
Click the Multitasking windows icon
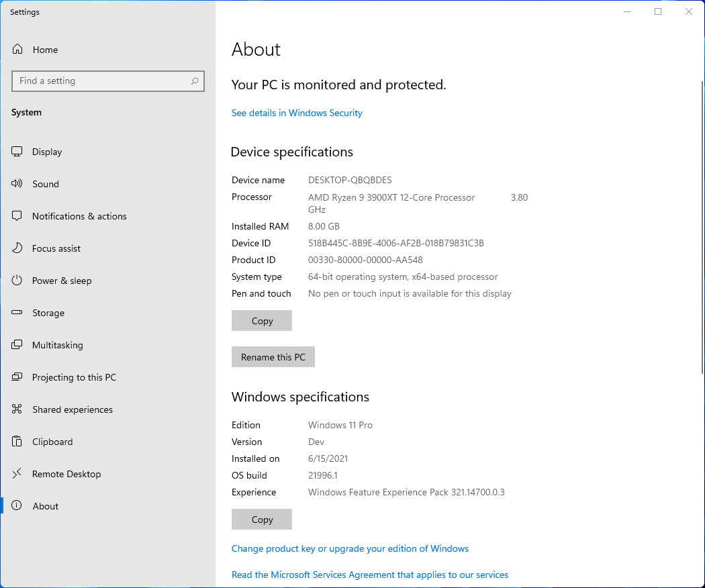(x=17, y=345)
